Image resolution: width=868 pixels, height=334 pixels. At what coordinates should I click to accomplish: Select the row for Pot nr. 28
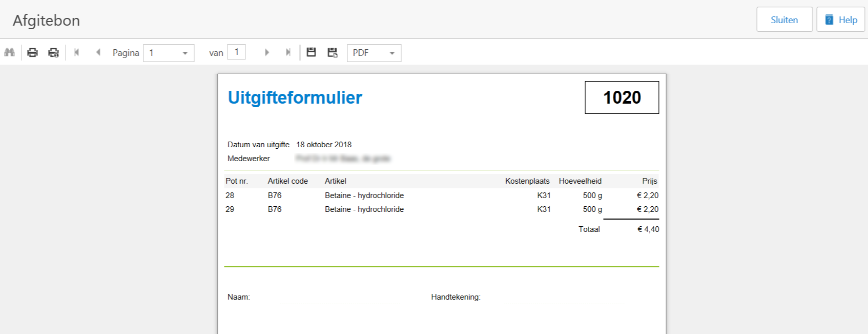441,195
